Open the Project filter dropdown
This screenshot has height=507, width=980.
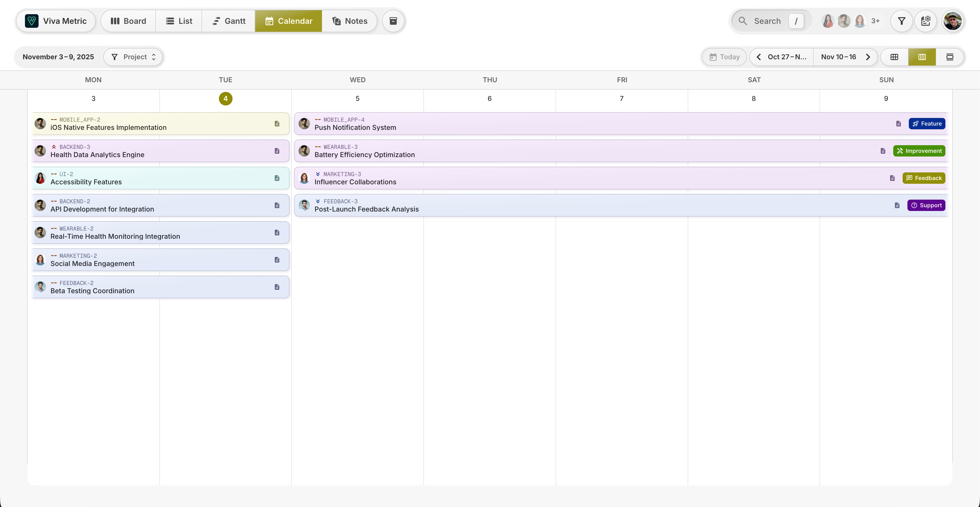click(x=134, y=57)
